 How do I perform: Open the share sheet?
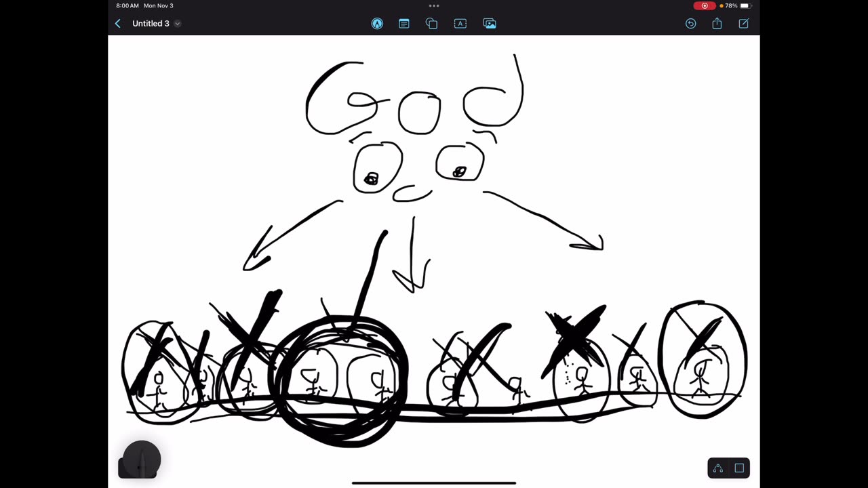[x=717, y=24]
